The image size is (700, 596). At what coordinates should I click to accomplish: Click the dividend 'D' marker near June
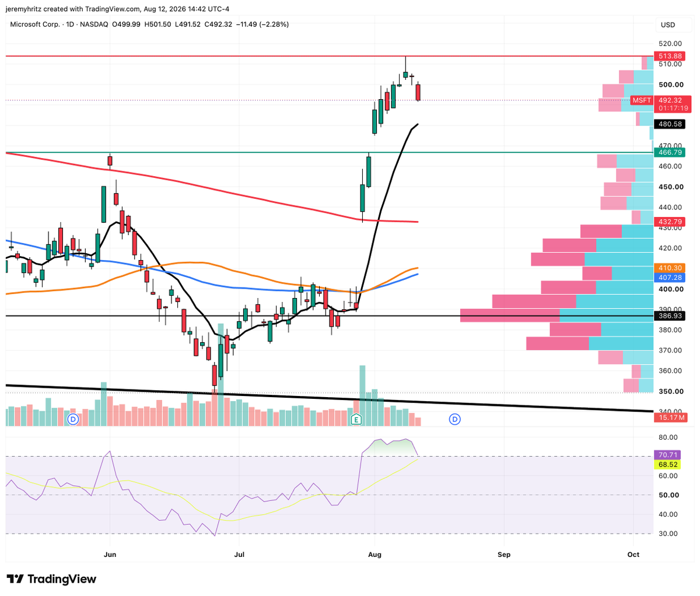(73, 419)
